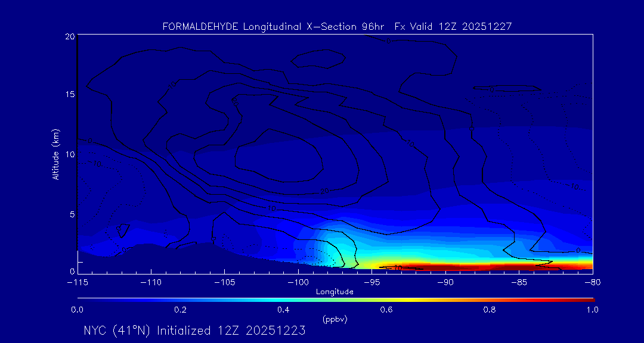Click colorbar value label 0.0

tap(77, 310)
